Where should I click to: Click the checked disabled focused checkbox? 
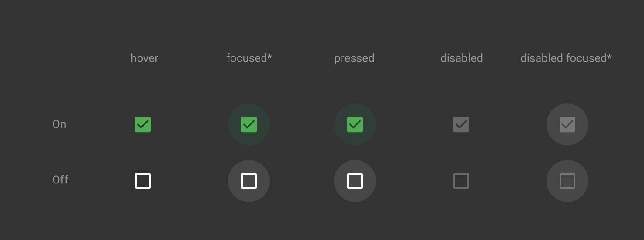coord(567,124)
